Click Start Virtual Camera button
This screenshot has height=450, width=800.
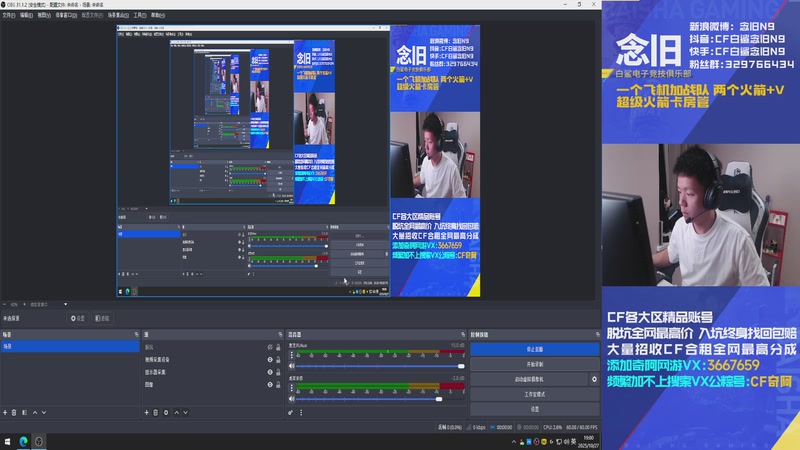[x=529, y=379]
